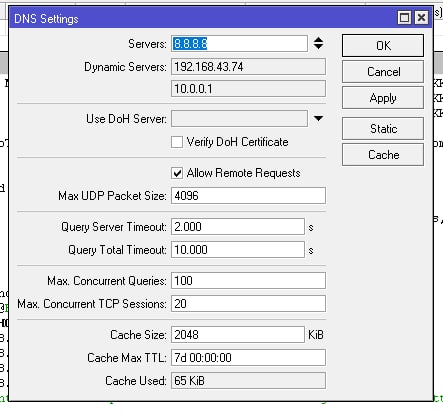Enable Verify DoH Certificate checkbox
Image resolution: width=443 pixels, height=413 pixels.
click(x=177, y=142)
